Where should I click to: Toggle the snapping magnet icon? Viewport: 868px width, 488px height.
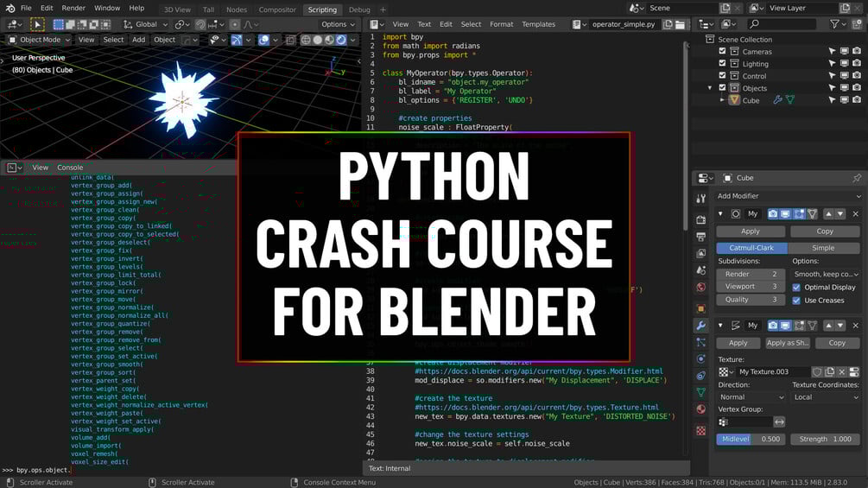[200, 24]
